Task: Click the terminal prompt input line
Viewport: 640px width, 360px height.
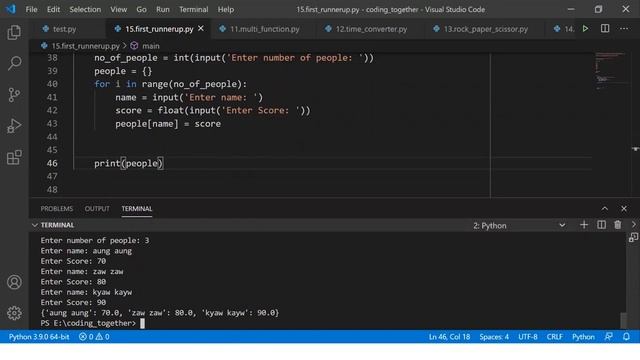Action: (x=92, y=323)
